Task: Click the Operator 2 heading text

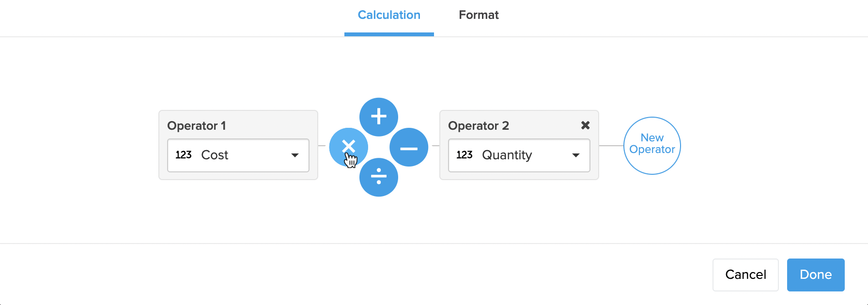Action: pos(478,126)
